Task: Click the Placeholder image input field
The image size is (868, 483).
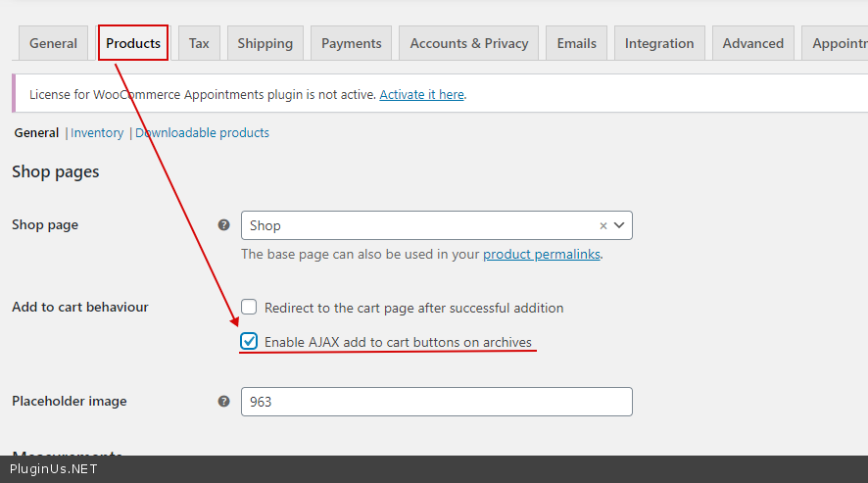Action: pos(436,402)
